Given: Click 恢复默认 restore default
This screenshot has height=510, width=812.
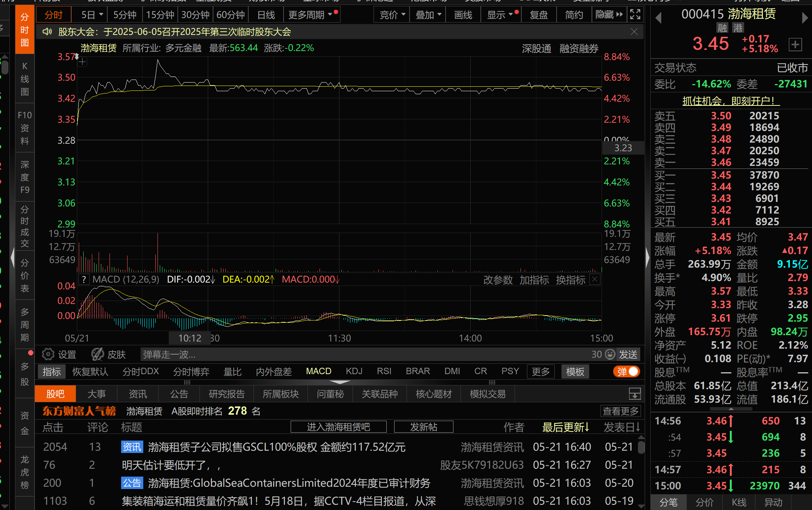Looking at the screenshot, I should (x=90, y=372).
